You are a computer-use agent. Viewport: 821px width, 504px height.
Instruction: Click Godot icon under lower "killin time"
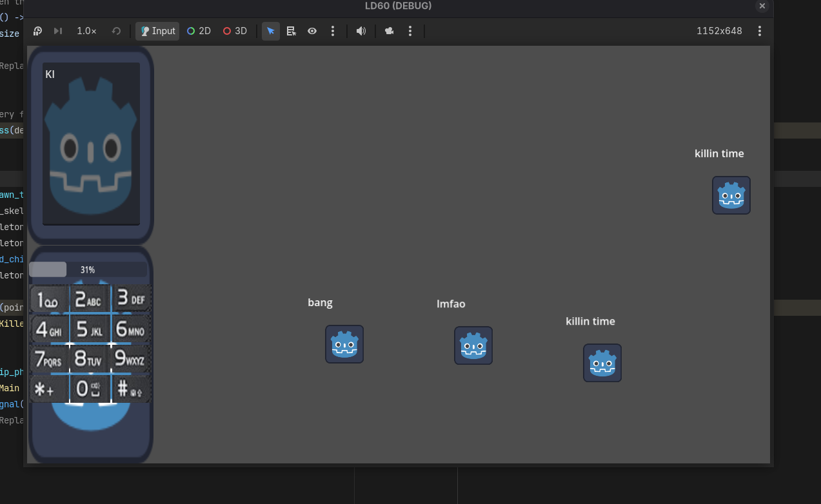click(x=602, y=363)
